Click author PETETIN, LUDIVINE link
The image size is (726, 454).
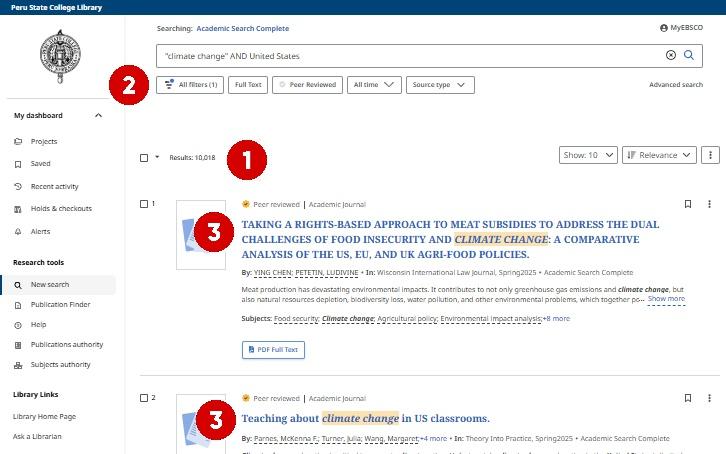[327, 273]
